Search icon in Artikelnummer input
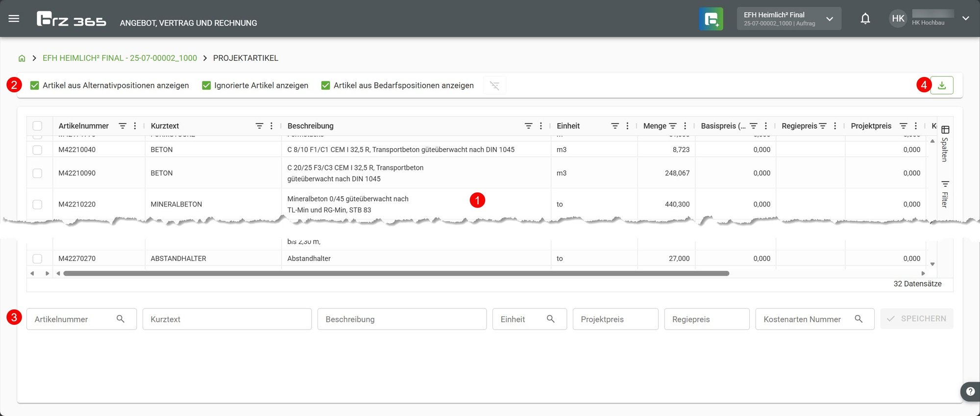Image resolution: width=980 pixels, height=416 pixels. click(121, 319)
